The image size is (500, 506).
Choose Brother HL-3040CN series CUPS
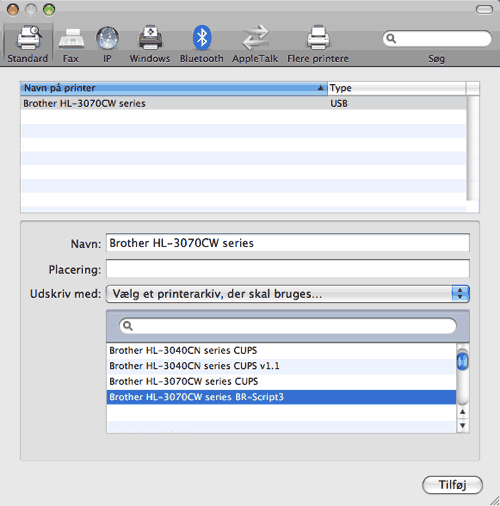pyautogui.click(x=281, y=351)
